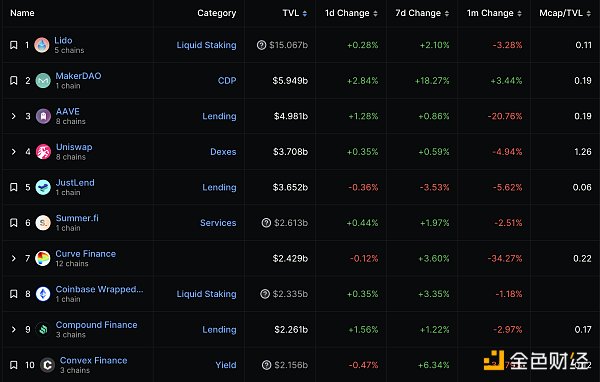Click the help icon beside Lido TVL

pos(261,45)
